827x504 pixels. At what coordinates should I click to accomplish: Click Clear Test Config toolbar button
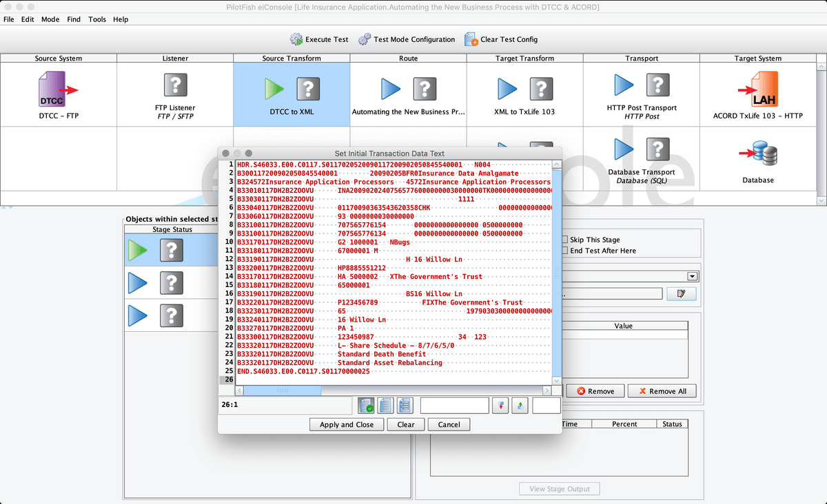click(x=501, y=39)
